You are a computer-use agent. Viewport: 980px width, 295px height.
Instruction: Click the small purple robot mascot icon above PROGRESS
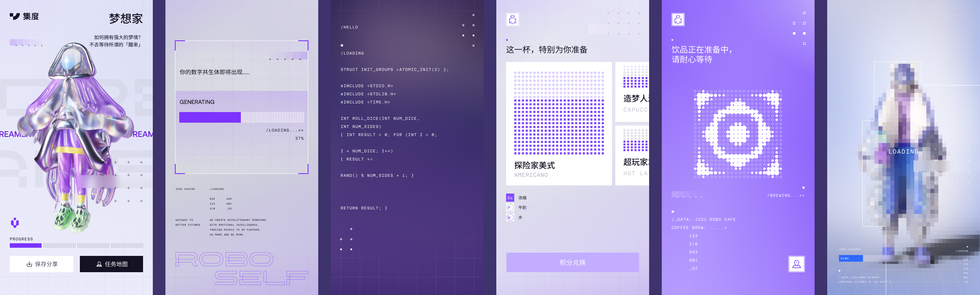[15, 222]
